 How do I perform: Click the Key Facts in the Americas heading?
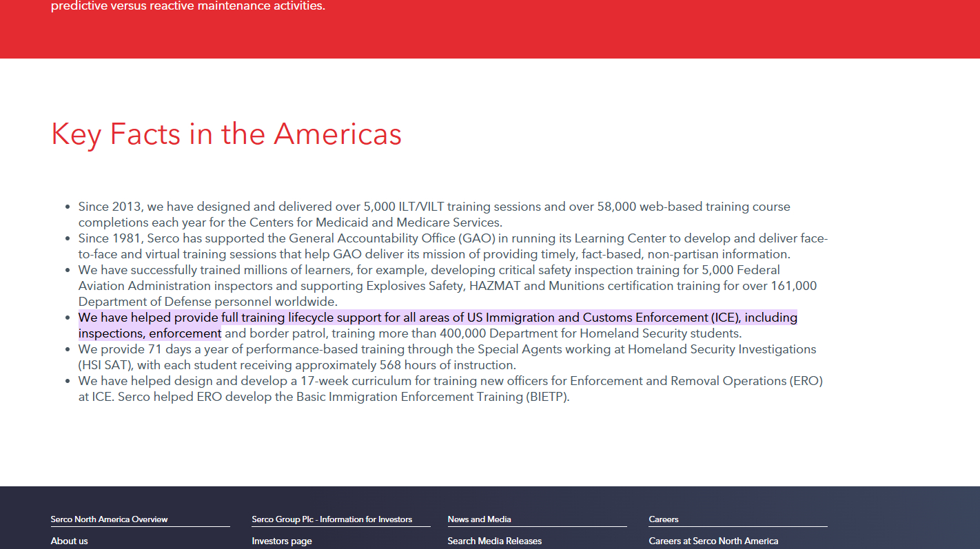coord(226,134)
